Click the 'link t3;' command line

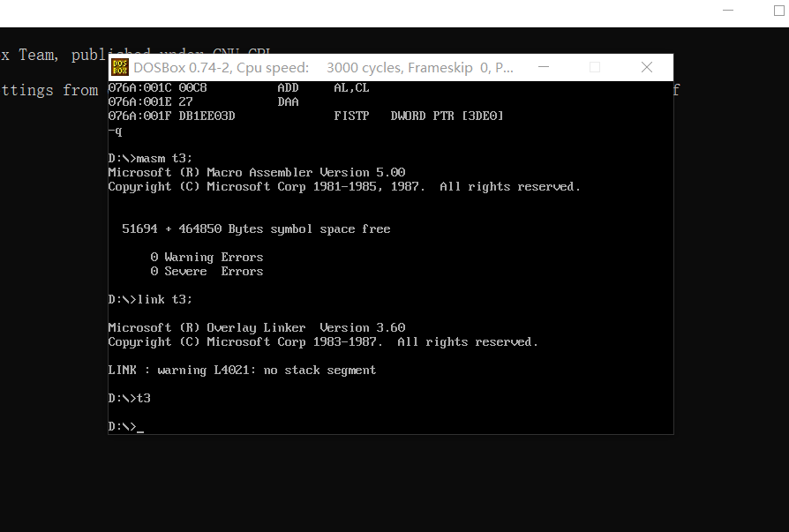point(150,299)
